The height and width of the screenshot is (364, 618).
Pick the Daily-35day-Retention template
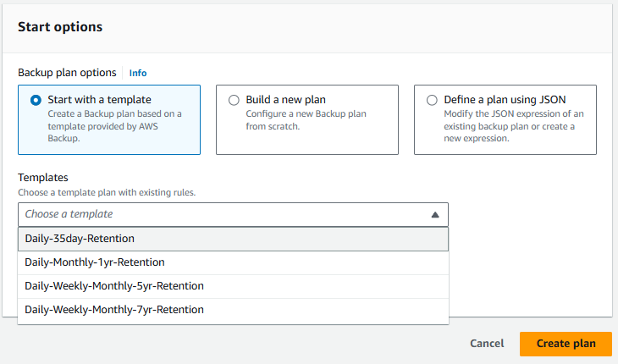[x=233, y=239]
